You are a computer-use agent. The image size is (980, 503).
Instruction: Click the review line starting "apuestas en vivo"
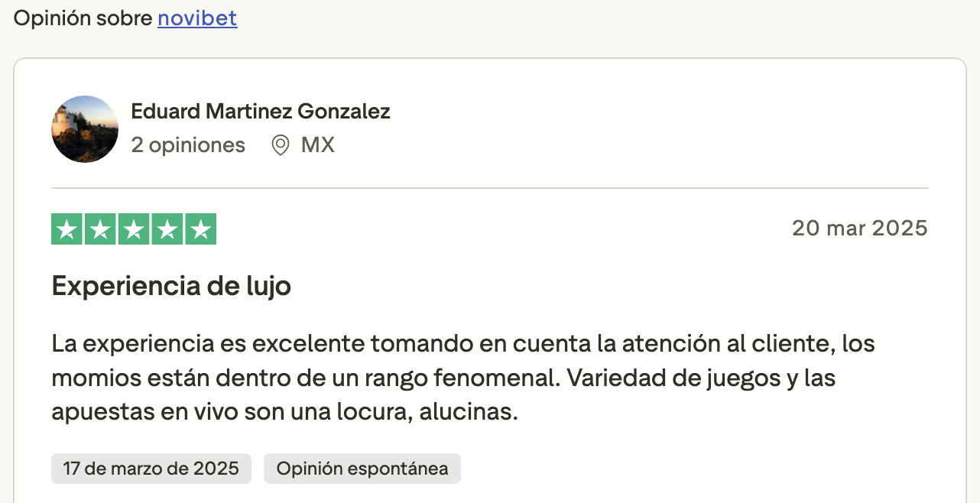click(x=285, y=413)
